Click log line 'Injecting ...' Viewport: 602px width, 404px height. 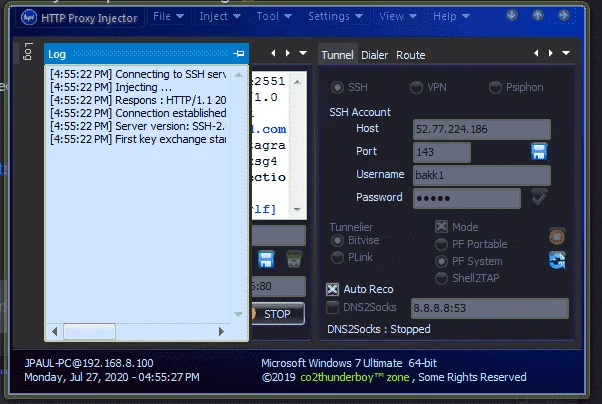[x=111, y=87]
